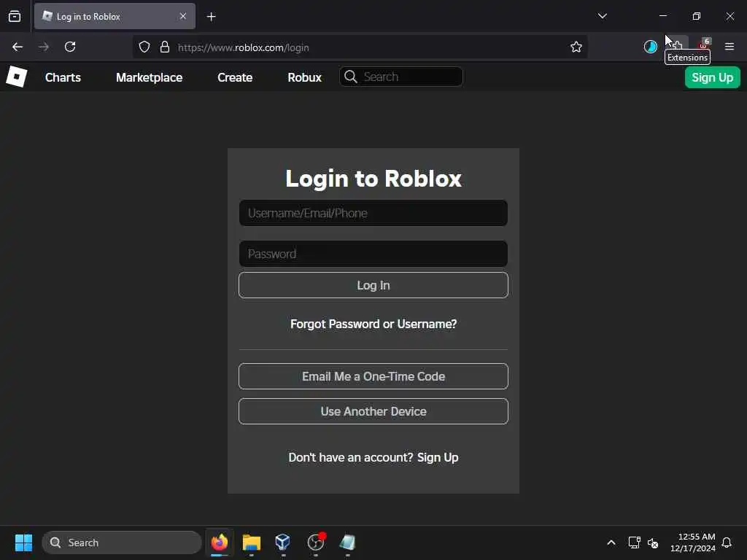Viewport: 747px width, 560px height.
Task: Open the Create navigation item
Action: [x=235, y=77]
